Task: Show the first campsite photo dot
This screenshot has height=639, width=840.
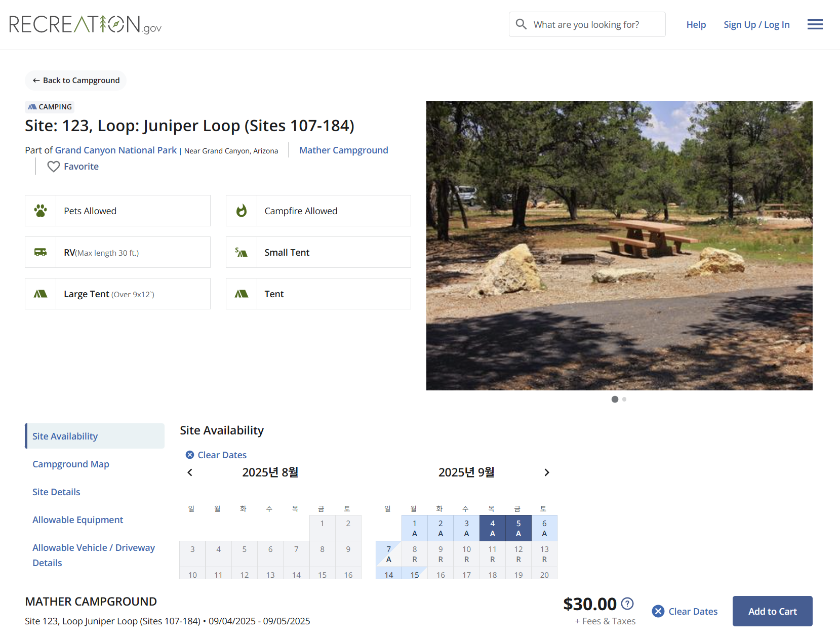Action: [x=615, y=399]
